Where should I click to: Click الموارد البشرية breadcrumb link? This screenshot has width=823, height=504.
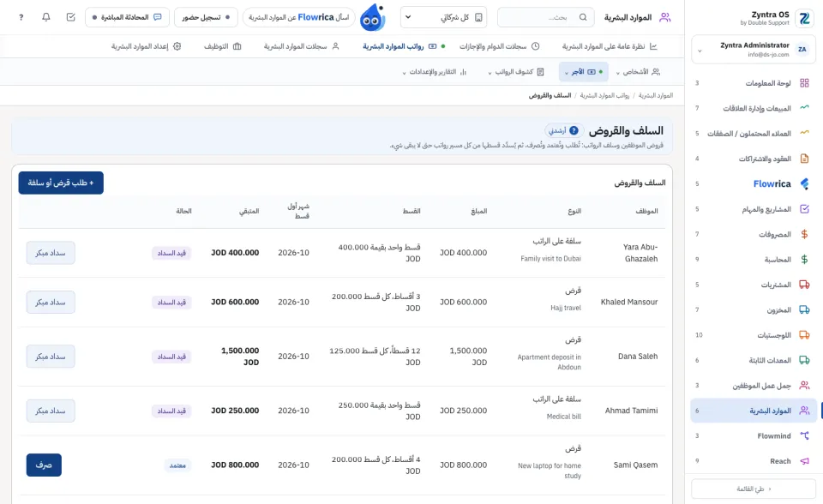coord(656,95)
